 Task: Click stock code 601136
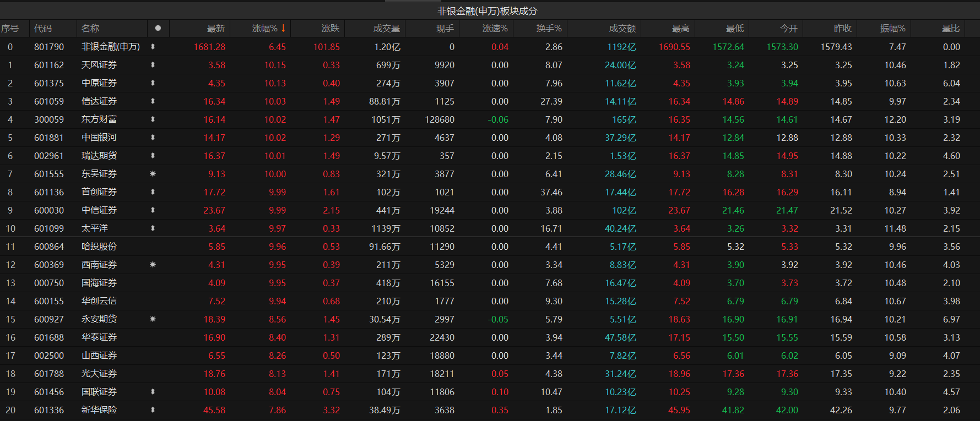[49, 192]
